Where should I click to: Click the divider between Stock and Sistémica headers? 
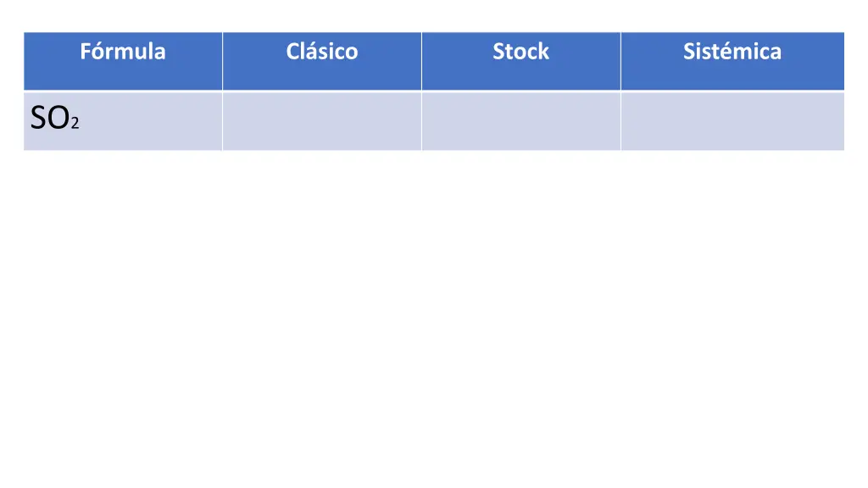point(621,61)
